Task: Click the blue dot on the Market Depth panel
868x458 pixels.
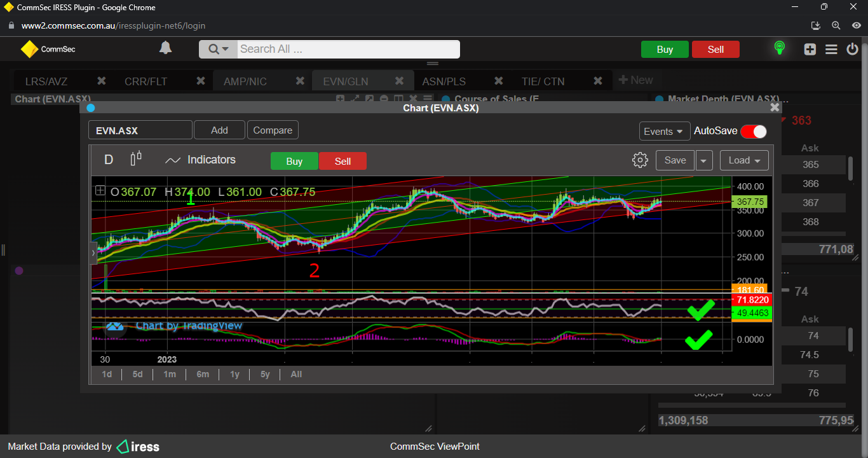Action: click(659, 99)
